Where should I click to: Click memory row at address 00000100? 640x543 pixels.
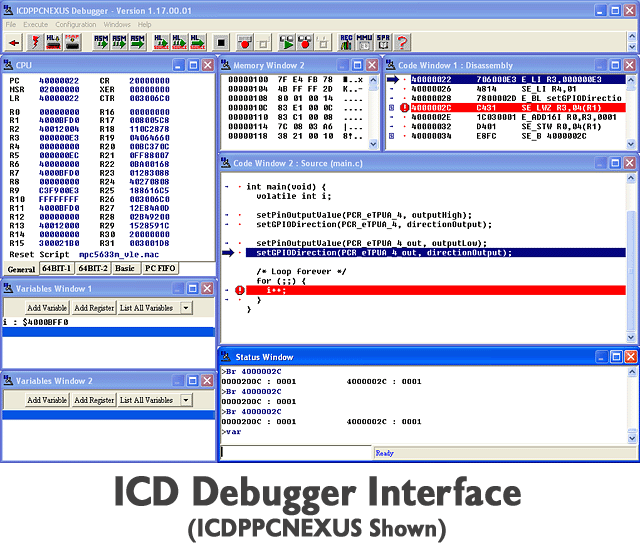click(295, 80)
